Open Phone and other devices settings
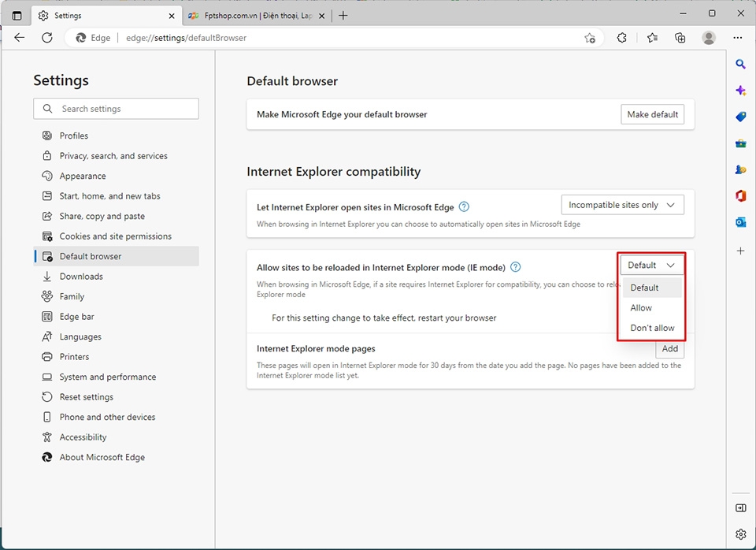The height and width of the screenshot is (550, 756). [117, 418]
